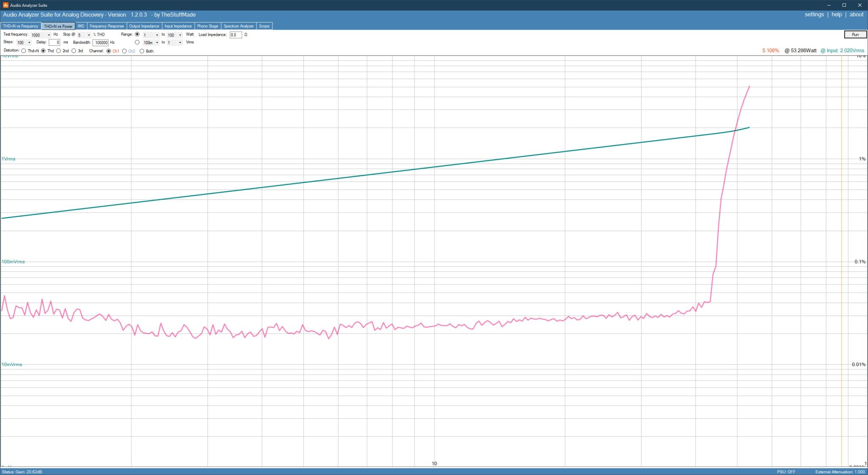
Task: Choose channel Ch2
Action: 124,51
